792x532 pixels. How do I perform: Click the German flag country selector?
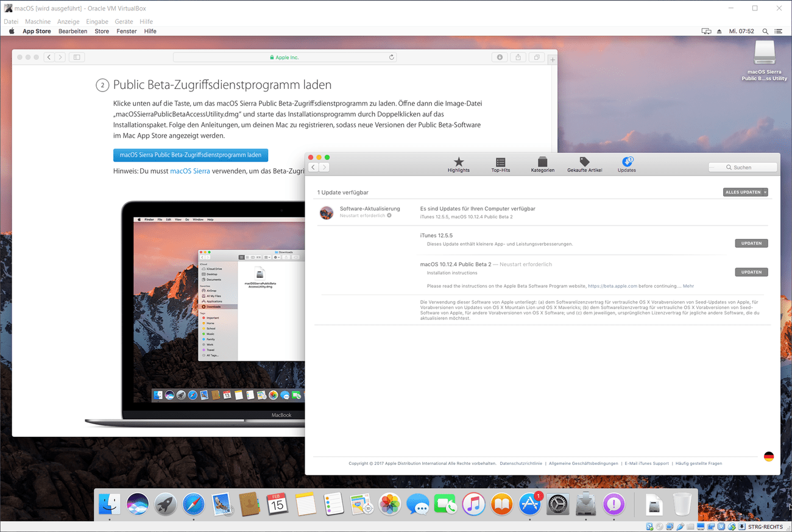769,456
